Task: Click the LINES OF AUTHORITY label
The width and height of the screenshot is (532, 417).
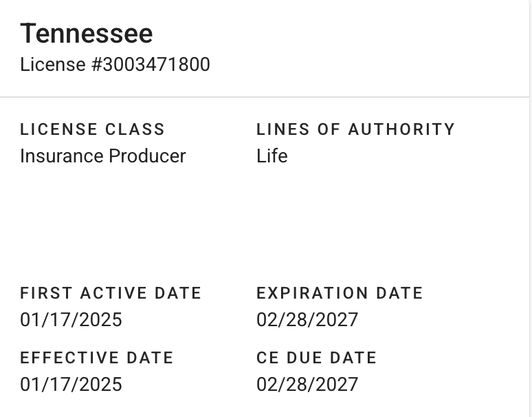Action: 355,129
